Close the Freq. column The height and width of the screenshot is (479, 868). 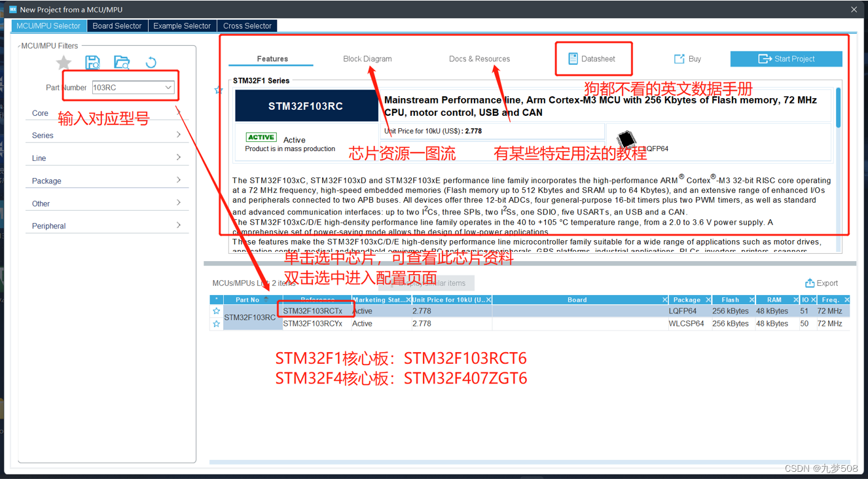click(x=846, y=300)
